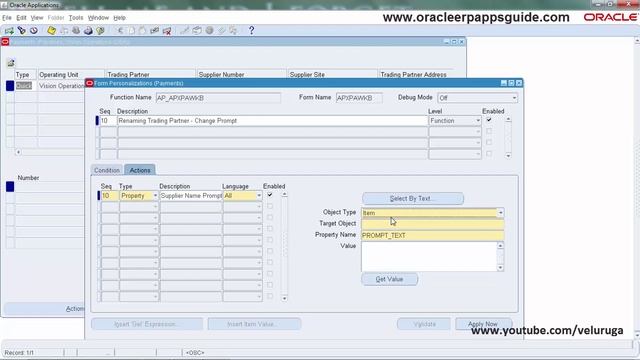640x360 pixels.
Task: Open the Language dropdown showing All
Action: [259, 196]
